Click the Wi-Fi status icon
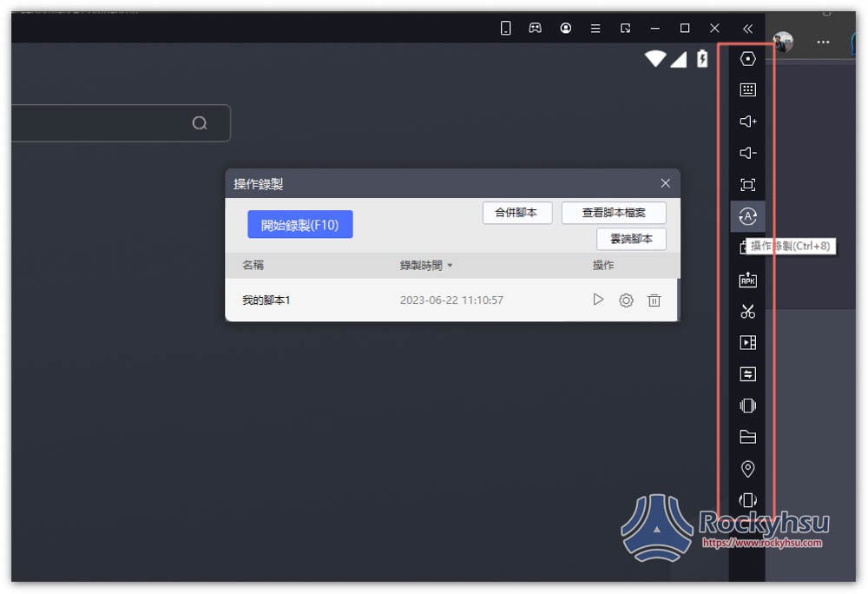The width and height of the screenshot is (868, 594). 655,59
